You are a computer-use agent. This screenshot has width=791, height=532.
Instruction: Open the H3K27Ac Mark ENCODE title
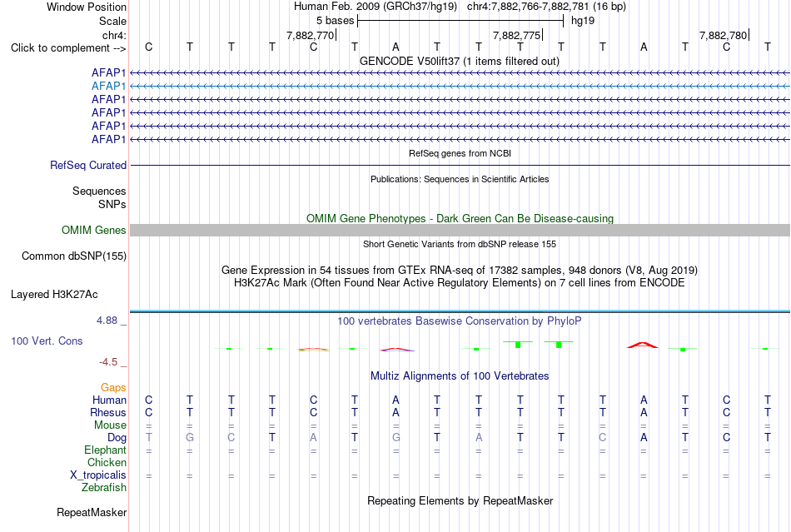pyautogui.click(x=460, y=282)
